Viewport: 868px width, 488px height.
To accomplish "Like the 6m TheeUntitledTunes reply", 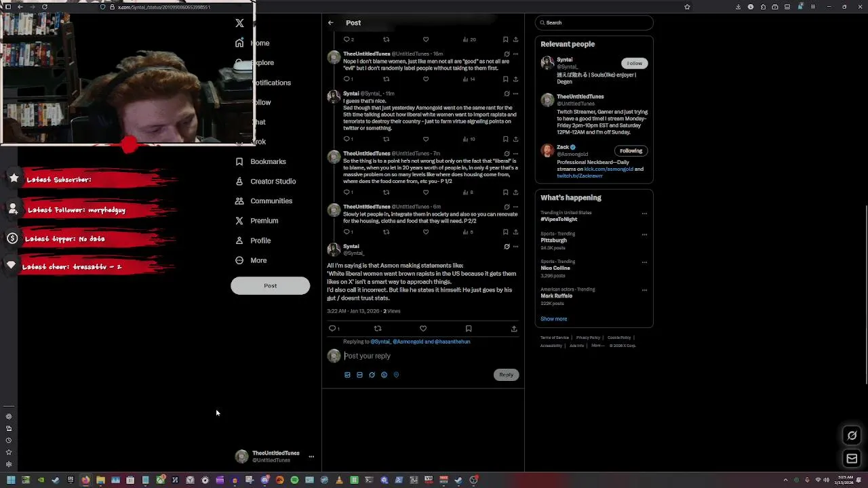I will tap(426, 232).
